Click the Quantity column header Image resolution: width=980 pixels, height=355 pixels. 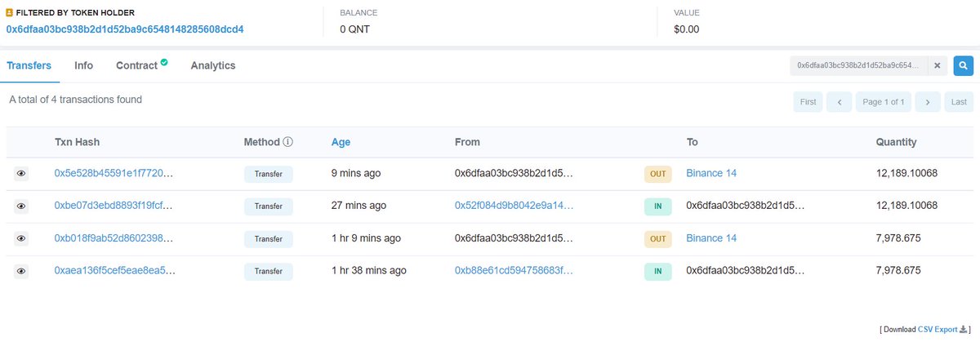[x=896, y=142]
